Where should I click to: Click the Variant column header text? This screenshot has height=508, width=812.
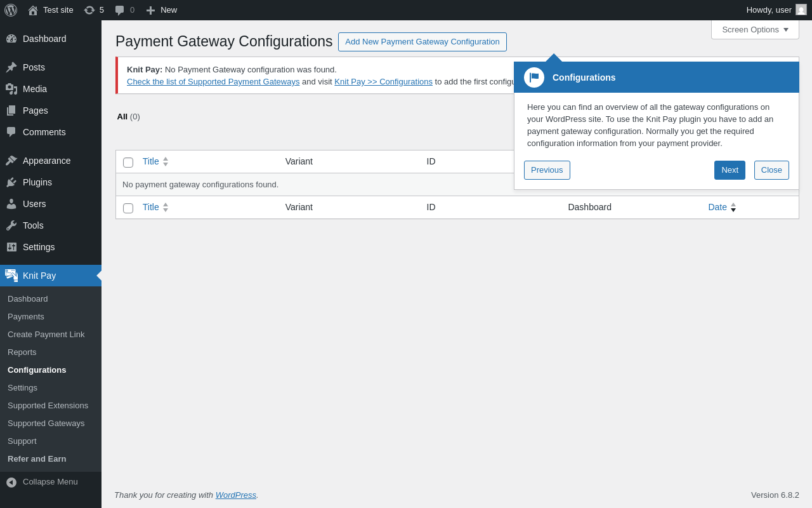click(299, 162)
